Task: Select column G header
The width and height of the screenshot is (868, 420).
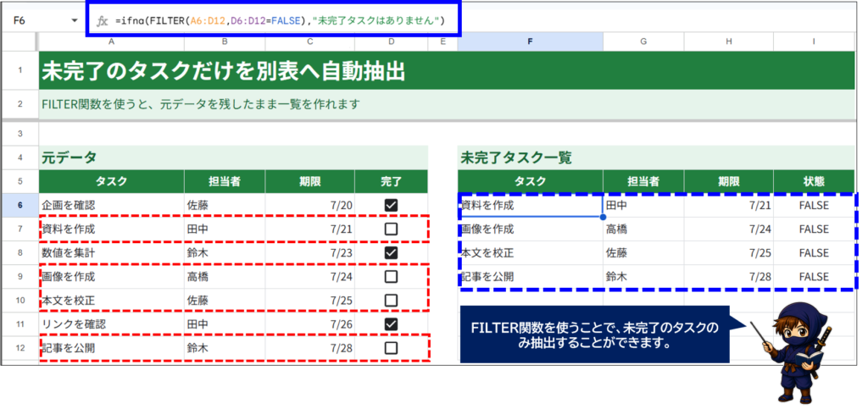Action: pos(643,41)
